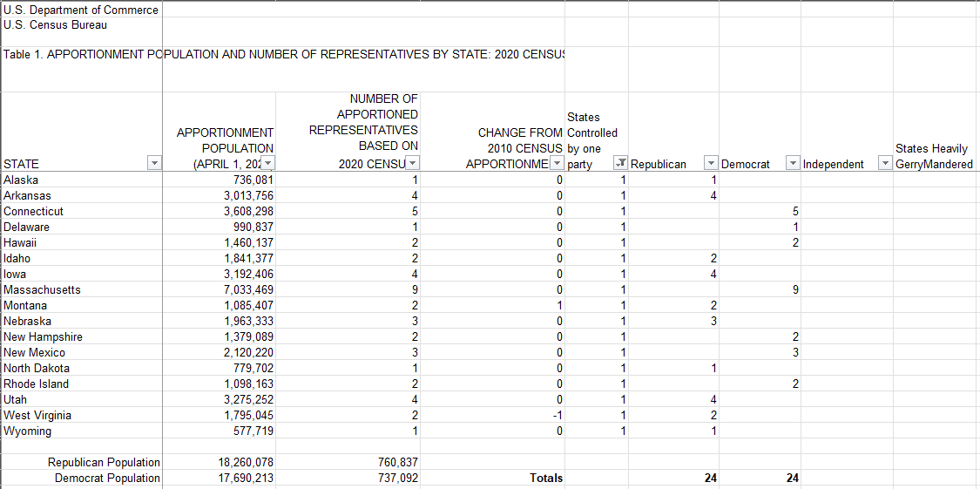Select the Idaho state cell
The height and width of the screenshot is (489, 980).
click(x=82, y=258)
